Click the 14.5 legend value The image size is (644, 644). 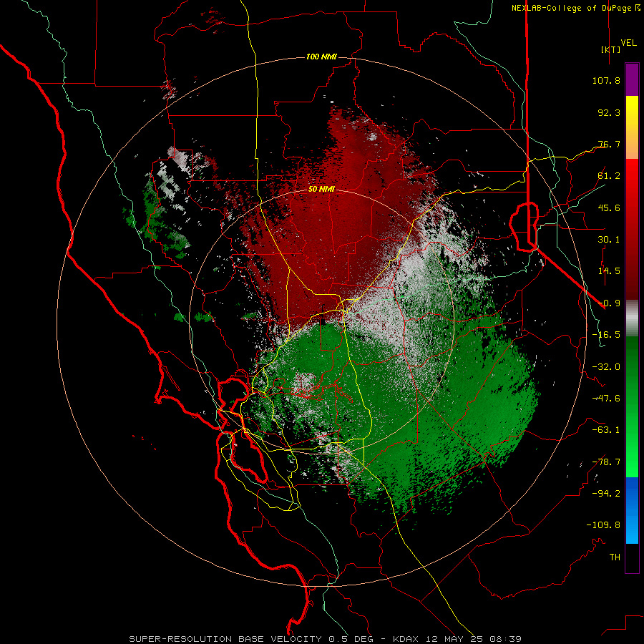click(609, 271)
